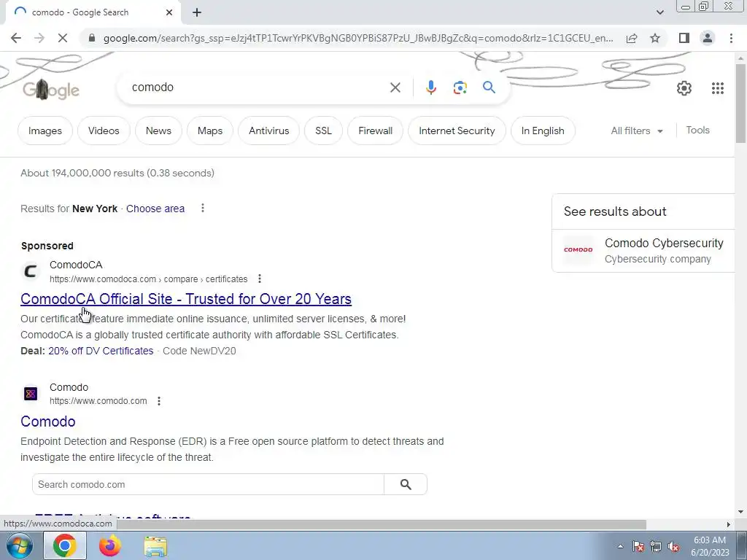Click the www.comodoca.com ad URL
747x560 pixels.
[x=148, y=279]
